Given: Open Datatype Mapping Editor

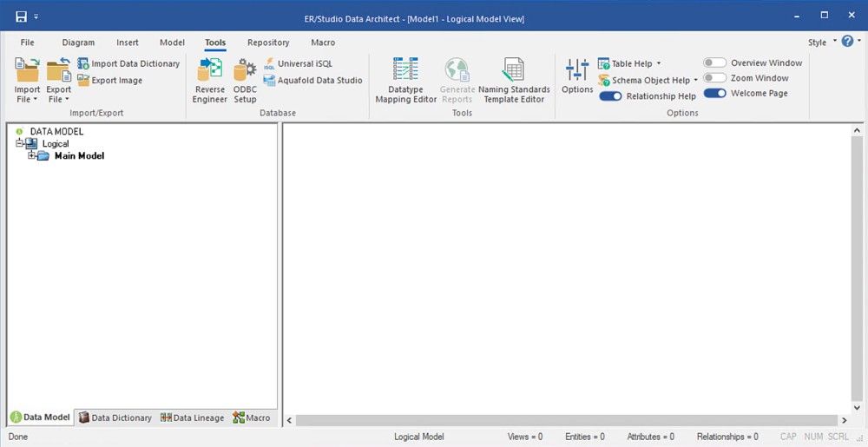Looking at the screenshot, I should tap(405, 80).
